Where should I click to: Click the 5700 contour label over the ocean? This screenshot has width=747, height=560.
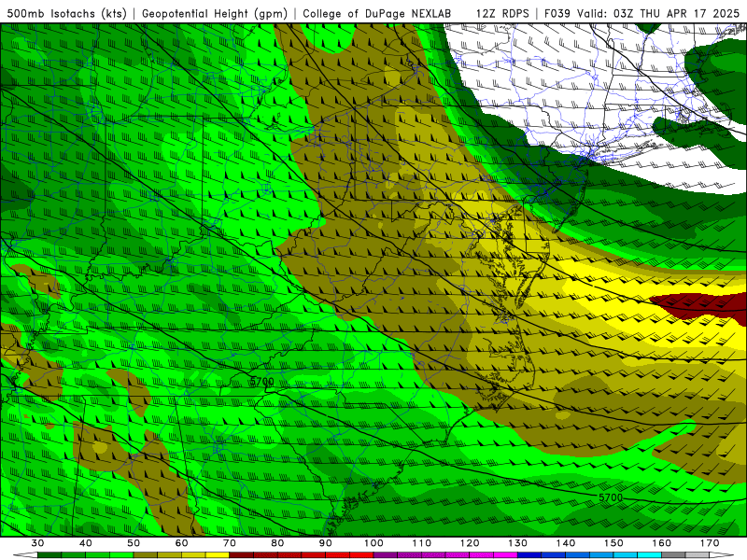pyautogui.click(x=611, y=497)
